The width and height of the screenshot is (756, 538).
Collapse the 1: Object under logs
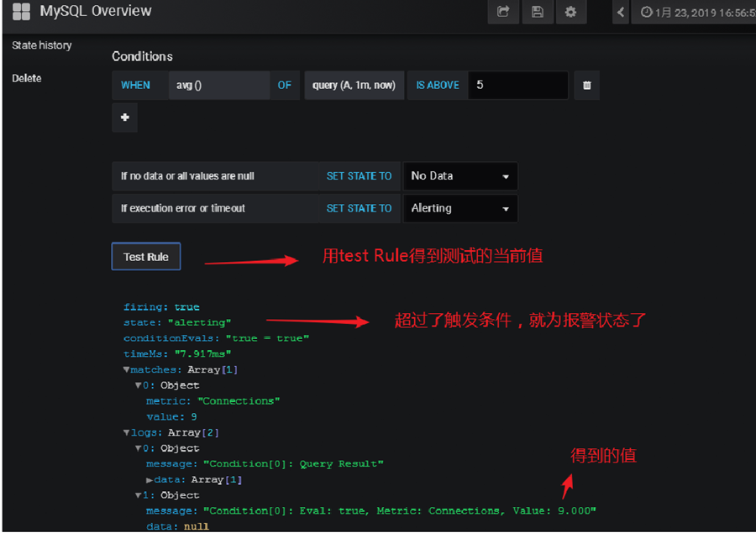139,495
